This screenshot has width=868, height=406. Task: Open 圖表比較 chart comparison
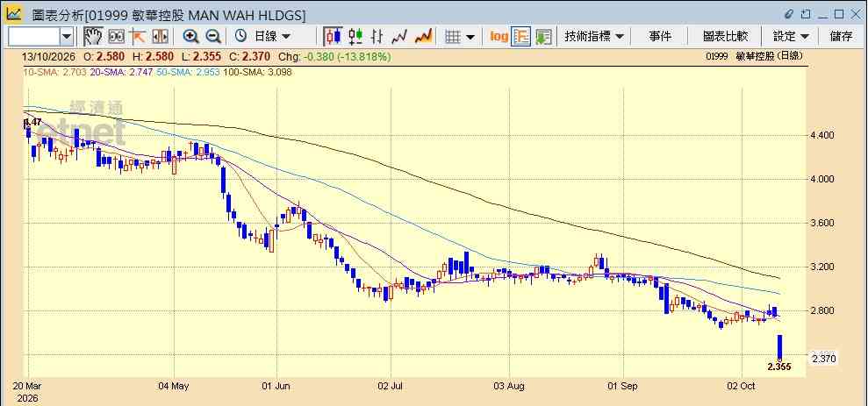pos(725,37)
